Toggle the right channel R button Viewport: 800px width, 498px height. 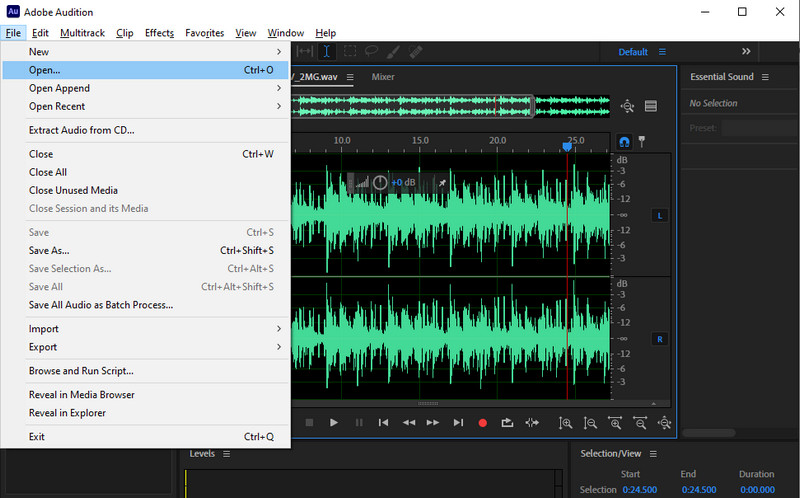(x=659, y=339)
